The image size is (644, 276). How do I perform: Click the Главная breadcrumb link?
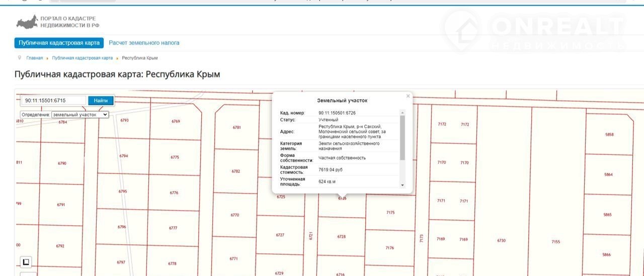[x=35, y=58]
